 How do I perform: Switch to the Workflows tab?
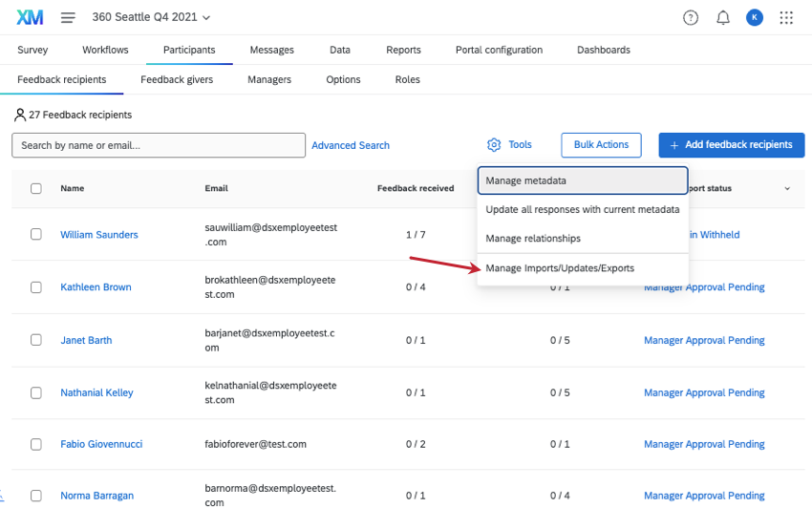(x=105, y=50)
